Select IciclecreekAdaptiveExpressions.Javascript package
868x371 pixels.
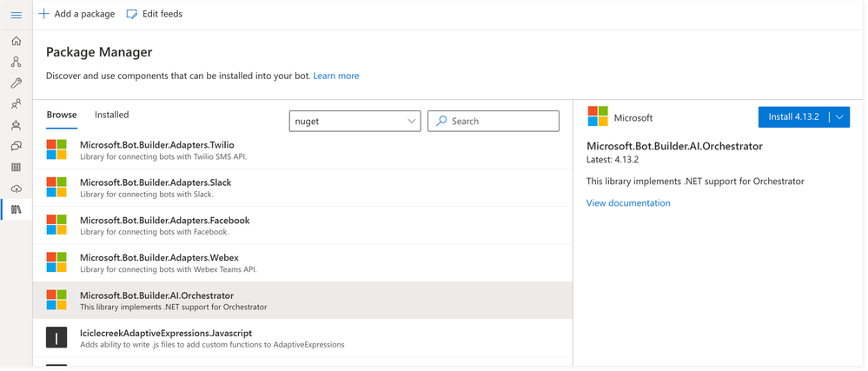point(303,338)
